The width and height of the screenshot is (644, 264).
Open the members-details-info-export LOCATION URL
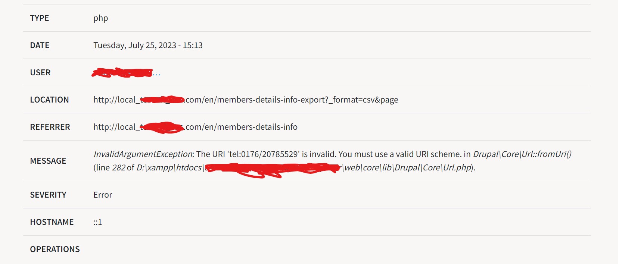(246, 100)
